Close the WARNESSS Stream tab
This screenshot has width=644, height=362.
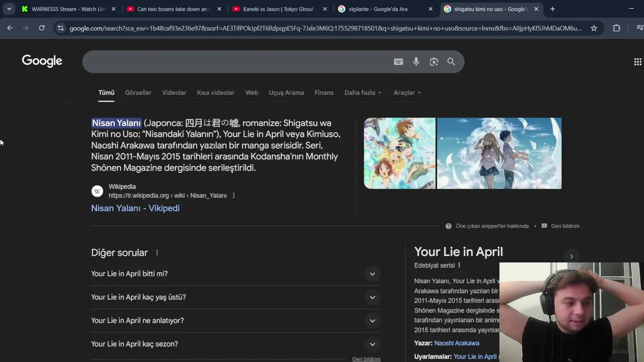pyautogui.click(x=113, y=9)
